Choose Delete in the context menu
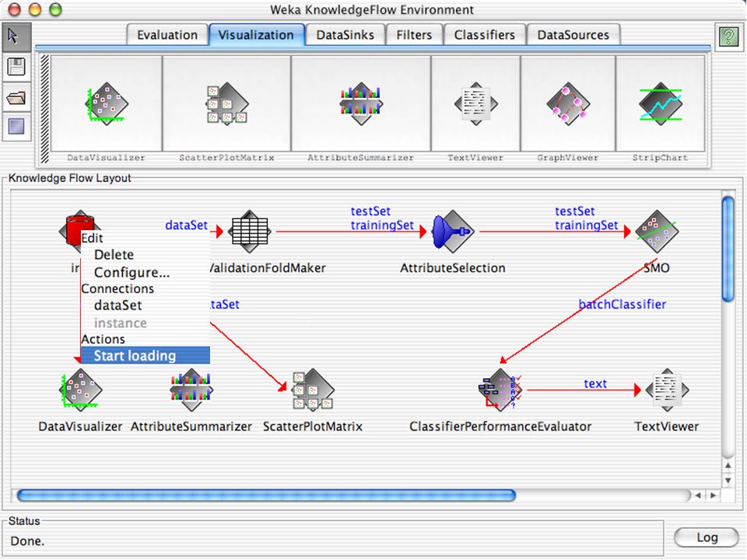 146,255
